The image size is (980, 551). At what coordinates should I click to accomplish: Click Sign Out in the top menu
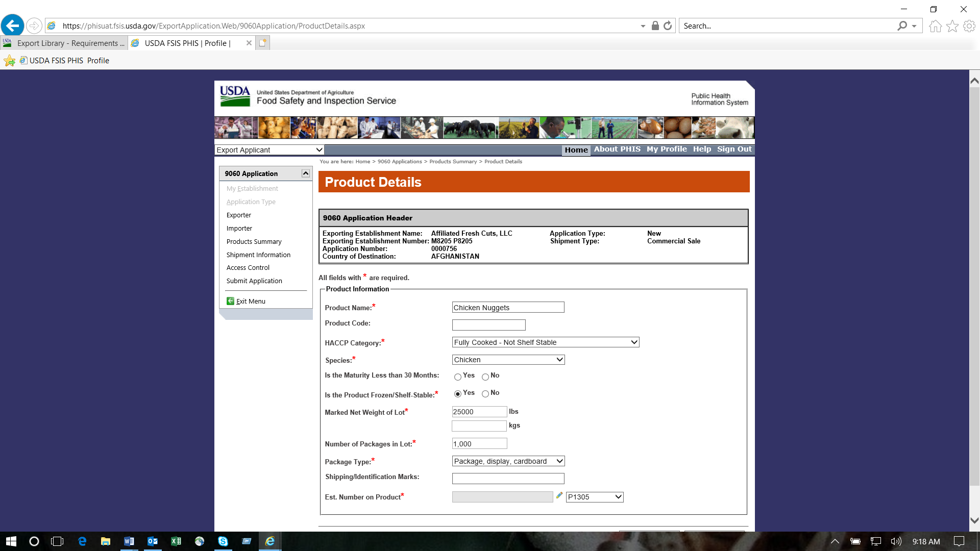(x=733, y=149)
